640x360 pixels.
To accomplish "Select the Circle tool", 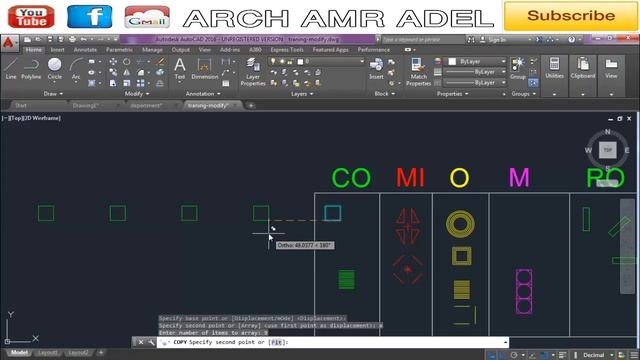I will (54, 68).
